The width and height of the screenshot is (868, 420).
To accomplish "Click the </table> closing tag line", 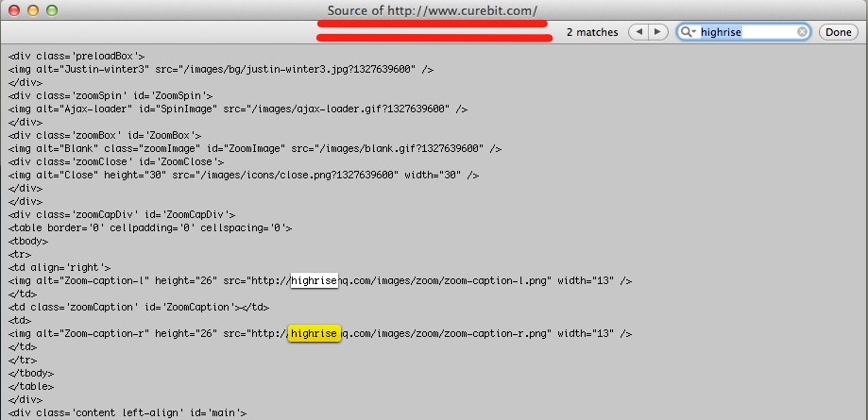I will 31,386.
